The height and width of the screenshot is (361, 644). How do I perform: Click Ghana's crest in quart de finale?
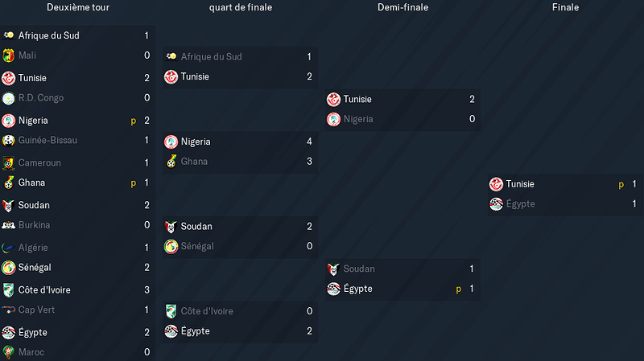[x=171, y=162]
